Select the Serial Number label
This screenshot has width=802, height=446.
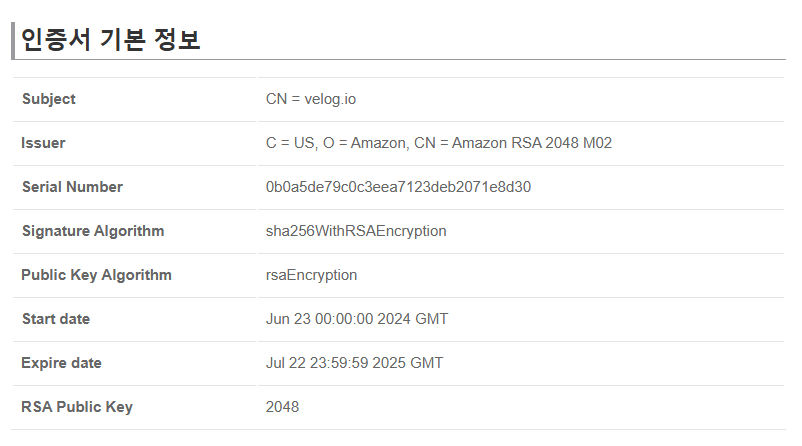[72, 187]
